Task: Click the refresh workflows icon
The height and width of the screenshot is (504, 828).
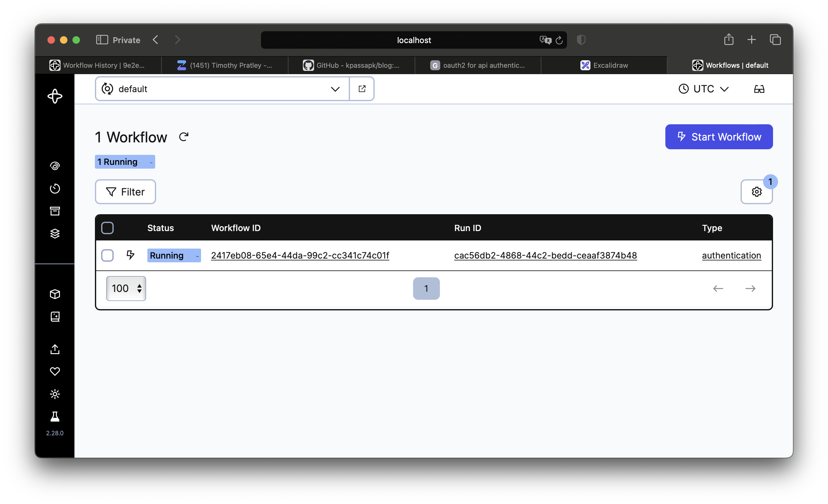Action: (x=183, y=137)
